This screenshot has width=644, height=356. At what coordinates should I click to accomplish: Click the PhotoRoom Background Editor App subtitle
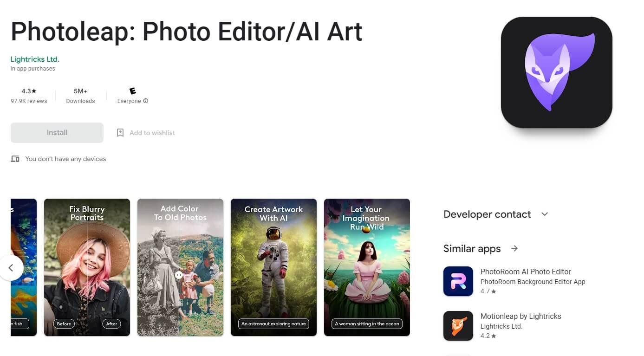pyautogui.click(x=533, y=282)
